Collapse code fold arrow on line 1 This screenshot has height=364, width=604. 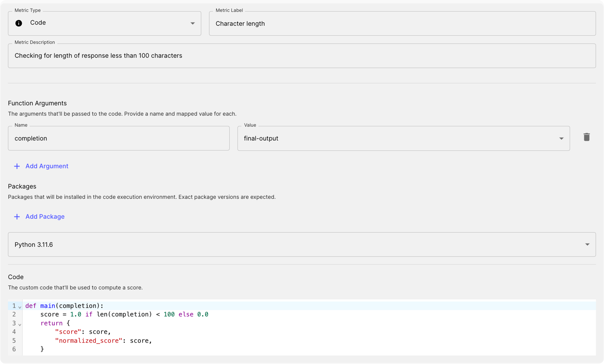pos(20,307)
